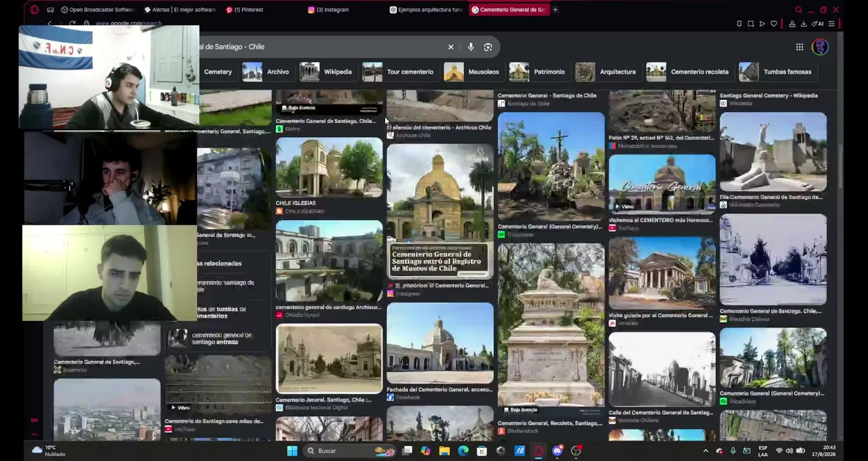Open Opera tab search magnifier
Screen dimensions: 868x461
pyautogui.click(x=798, y=10)
